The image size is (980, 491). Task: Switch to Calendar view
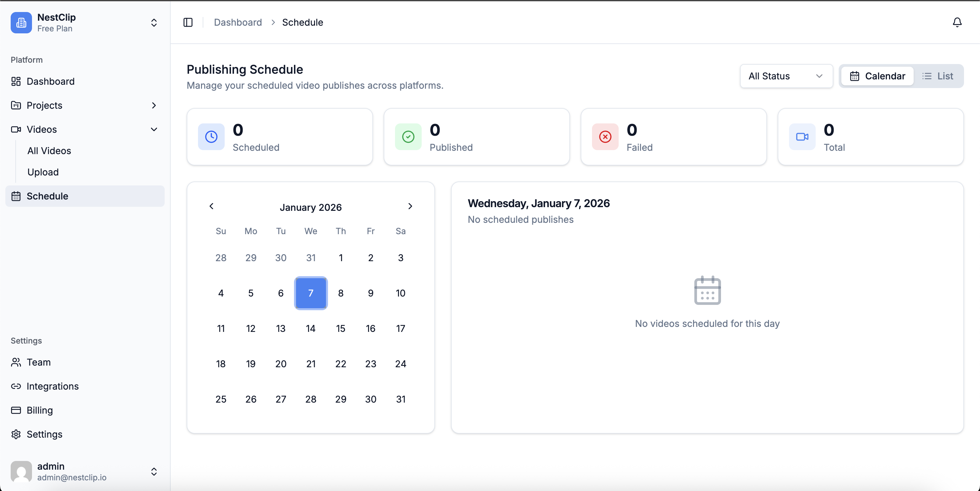877,76
